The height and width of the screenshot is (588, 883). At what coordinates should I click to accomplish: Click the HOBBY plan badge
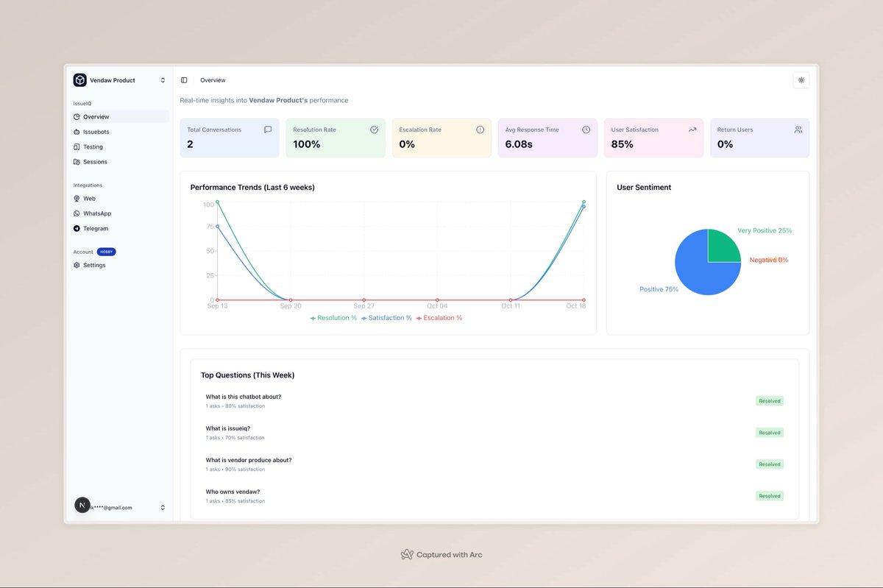click(106, 252)
